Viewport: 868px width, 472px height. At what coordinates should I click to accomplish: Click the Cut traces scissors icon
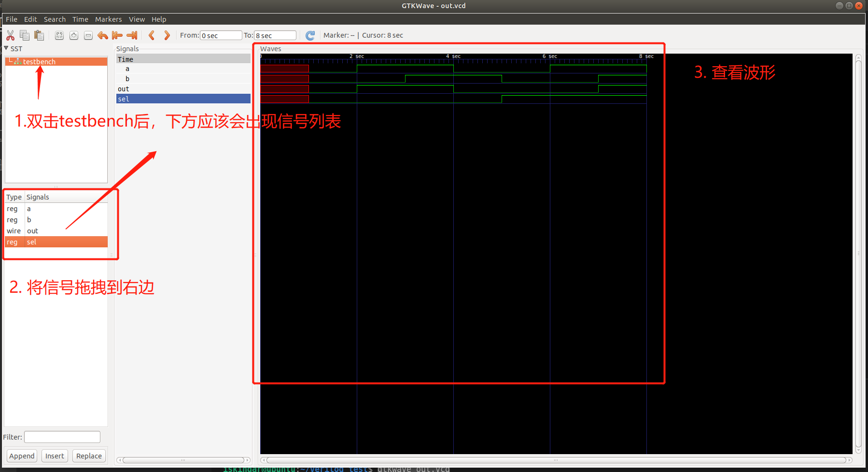click(10, 35)
